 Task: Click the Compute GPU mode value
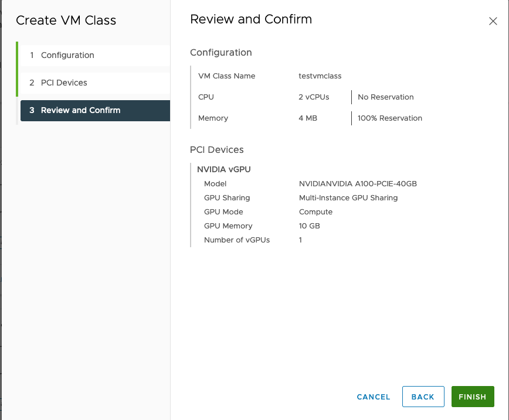point(315,211)
